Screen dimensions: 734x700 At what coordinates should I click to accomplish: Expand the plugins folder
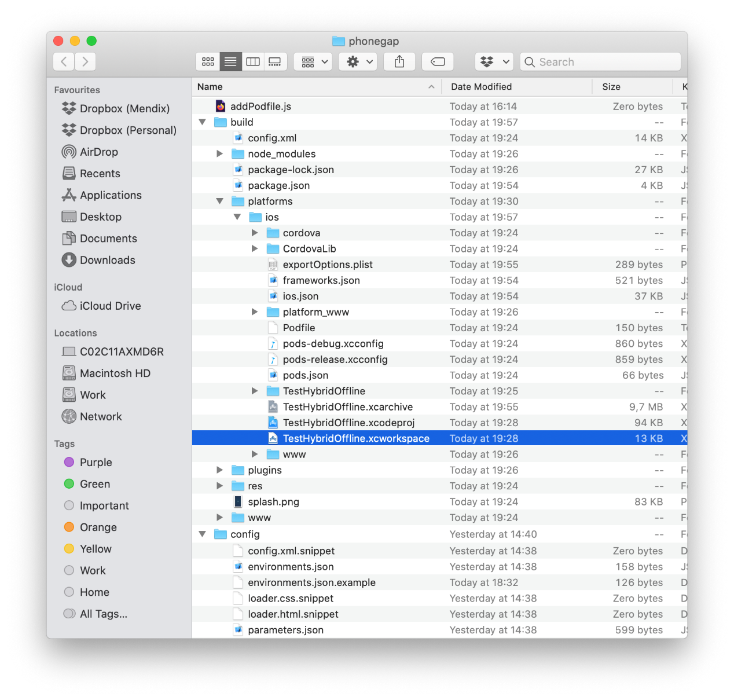click(x=219, y=470)
